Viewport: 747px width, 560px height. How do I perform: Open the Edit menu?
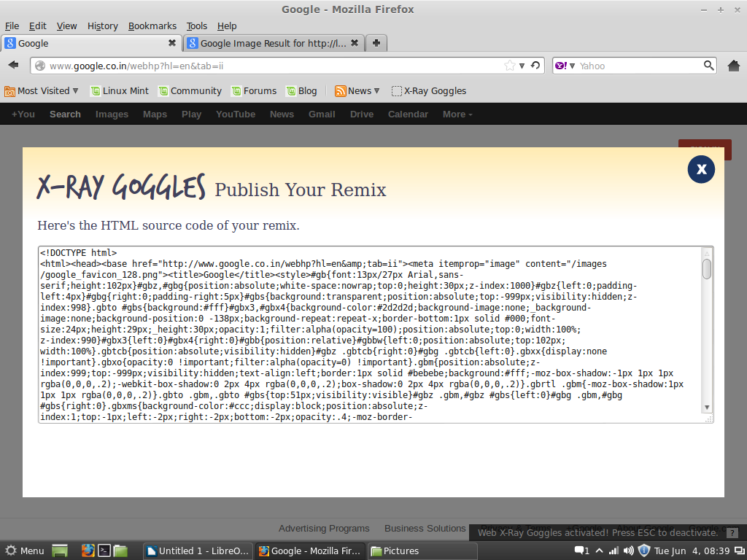pos(38,26)
